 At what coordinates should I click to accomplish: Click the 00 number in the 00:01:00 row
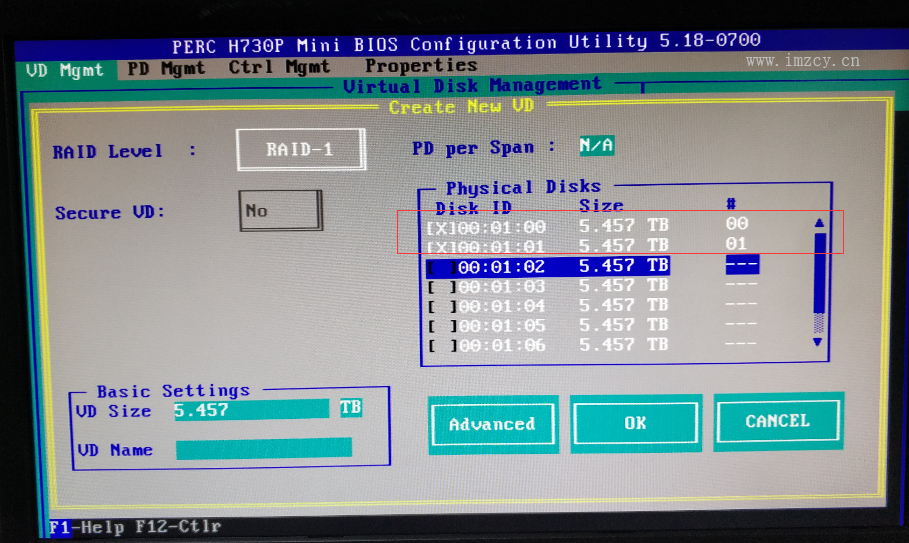[x=737, y=224]
